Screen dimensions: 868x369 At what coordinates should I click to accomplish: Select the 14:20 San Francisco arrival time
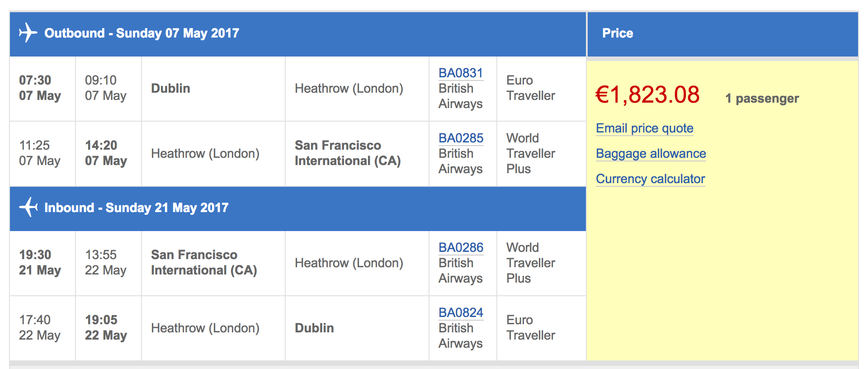point(106,153)
